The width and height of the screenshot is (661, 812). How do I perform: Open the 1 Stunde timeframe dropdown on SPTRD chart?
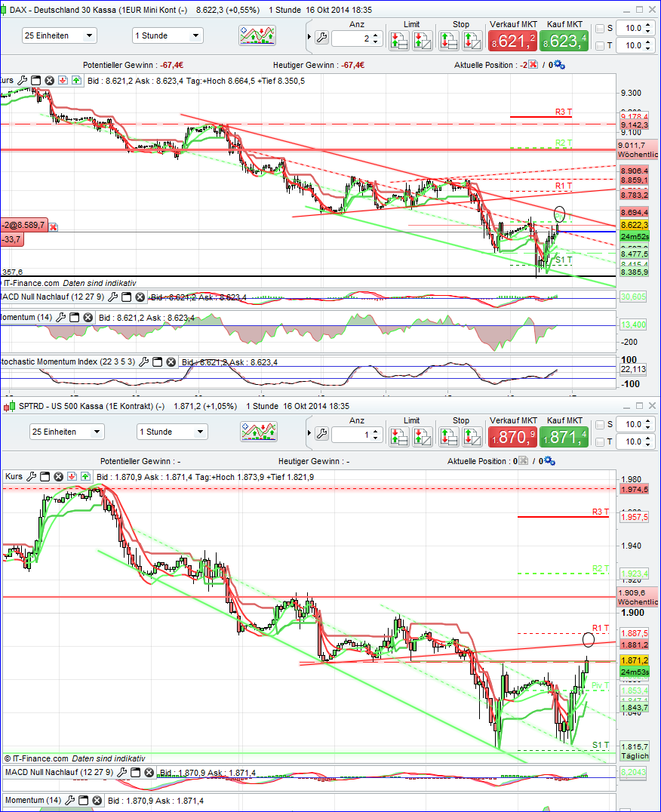tap(172, 431)
